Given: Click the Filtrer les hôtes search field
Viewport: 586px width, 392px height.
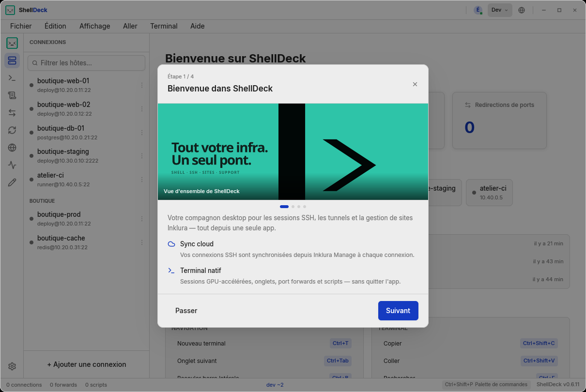Looking at the screenshot, I should point(87,63).
